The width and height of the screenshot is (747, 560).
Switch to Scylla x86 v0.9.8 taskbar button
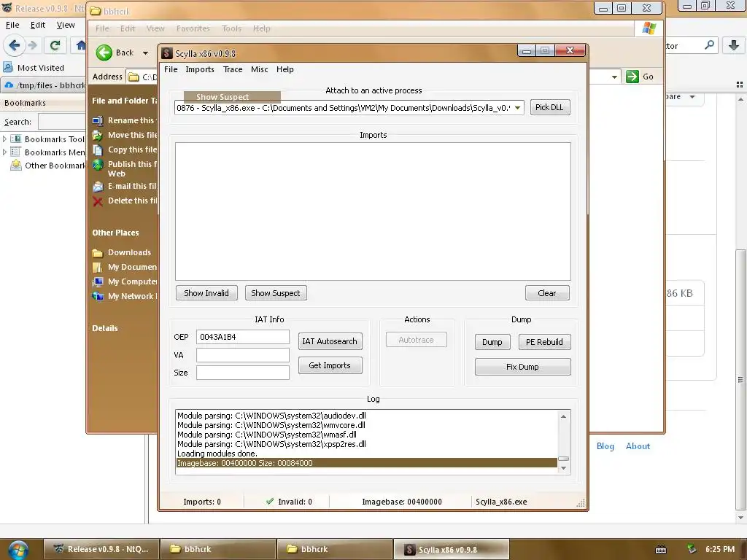point(451,549)
